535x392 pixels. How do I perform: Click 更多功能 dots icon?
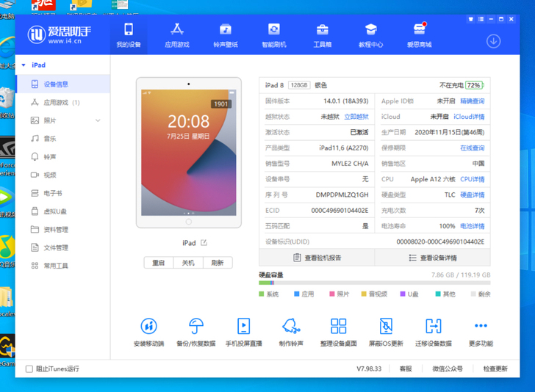pos(481,325)
